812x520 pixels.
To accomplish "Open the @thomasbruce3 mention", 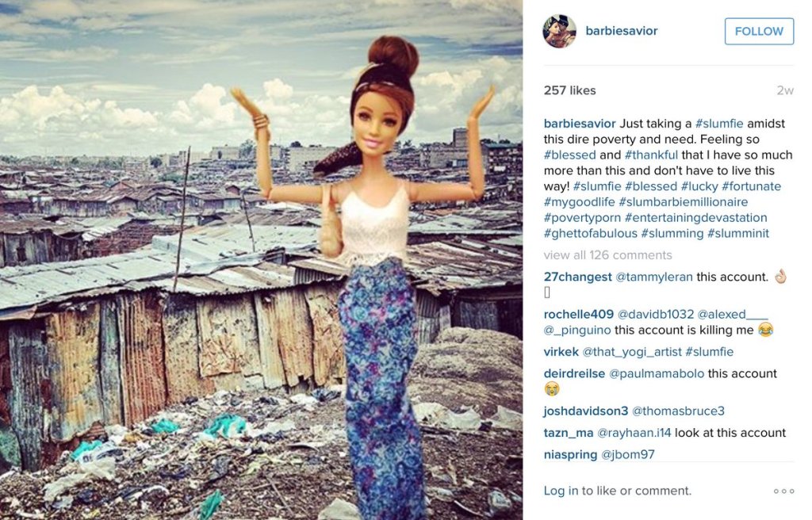I will 679,411.
